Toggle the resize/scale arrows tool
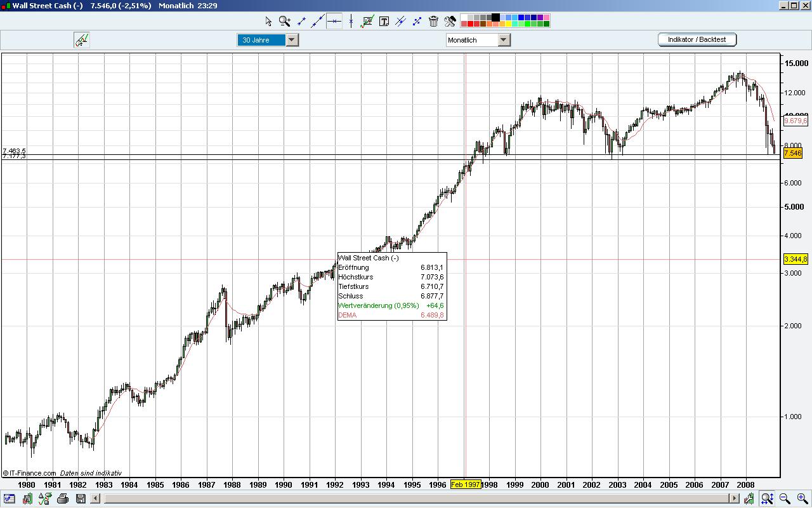This screenshot has height=508, width=812. pos(417,21)
